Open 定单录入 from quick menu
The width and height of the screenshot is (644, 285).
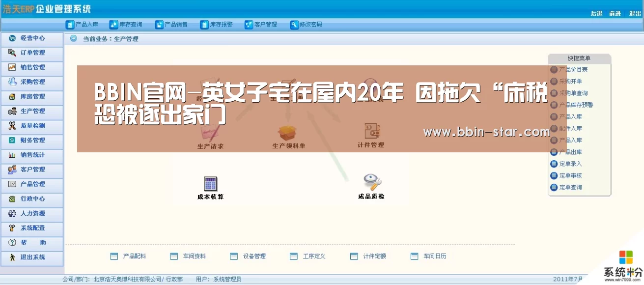click(566, 164)
